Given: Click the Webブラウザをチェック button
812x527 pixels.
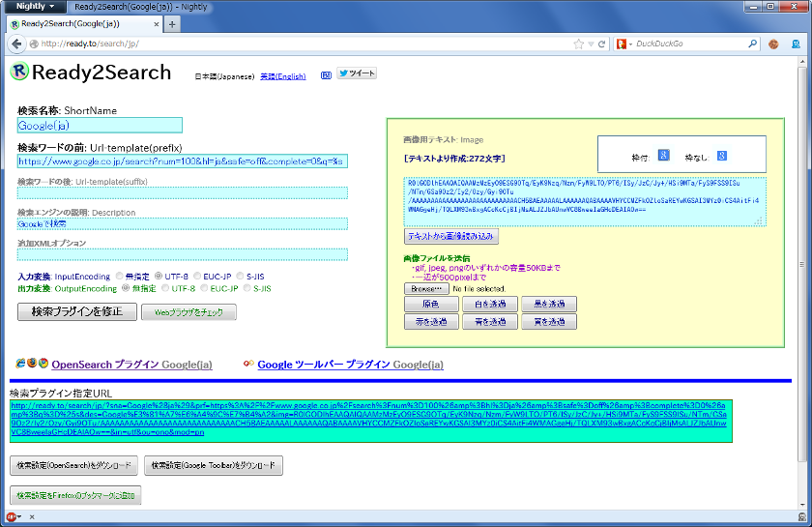Looking at the screenshot, I should pyautogui.click(x=189, y=312).
